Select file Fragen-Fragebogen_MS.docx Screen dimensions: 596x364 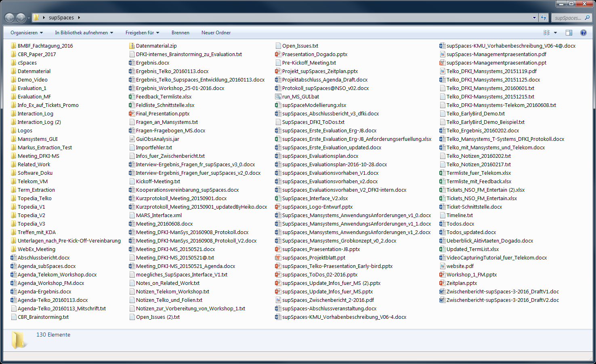tap(167, 131)
